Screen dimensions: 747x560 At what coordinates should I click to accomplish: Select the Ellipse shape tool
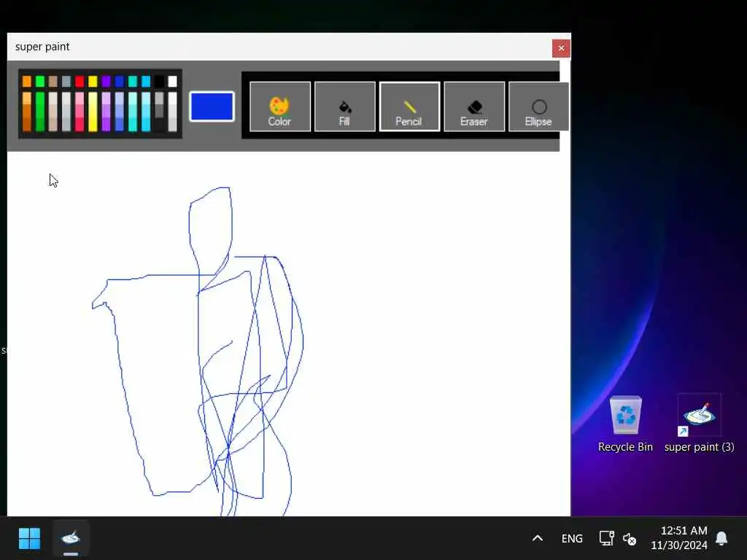point(538,106)
